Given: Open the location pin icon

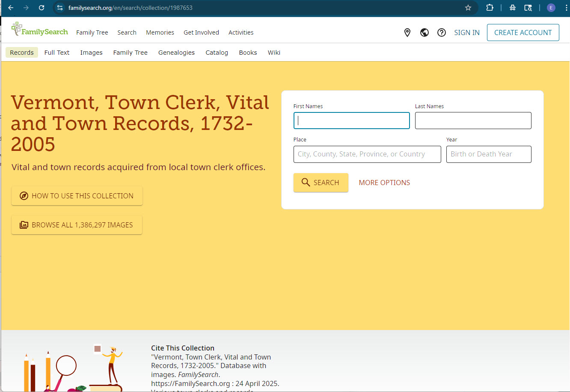Looking at the screenshot, I should [407, 32].
